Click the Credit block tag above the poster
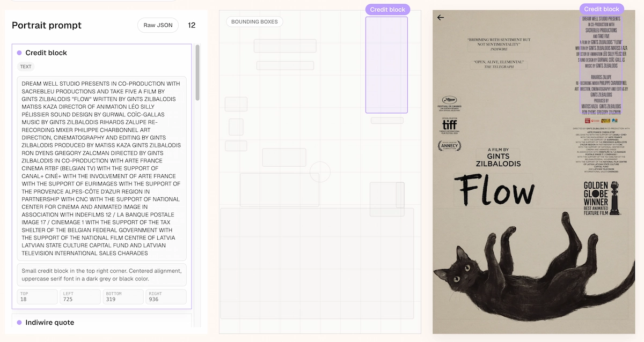This screenshot has height=342, width=644. click(x=602, y=9)
